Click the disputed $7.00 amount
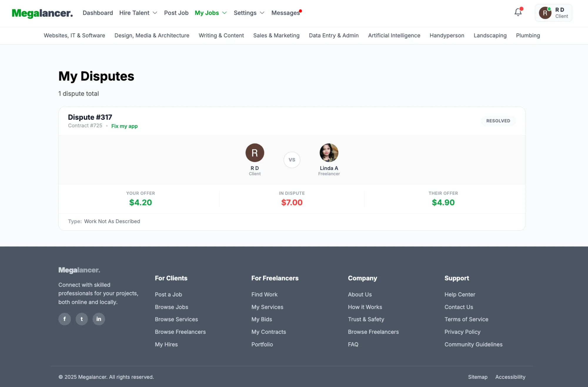This screenshot has height=387, width=588. (x=292, y=202)
